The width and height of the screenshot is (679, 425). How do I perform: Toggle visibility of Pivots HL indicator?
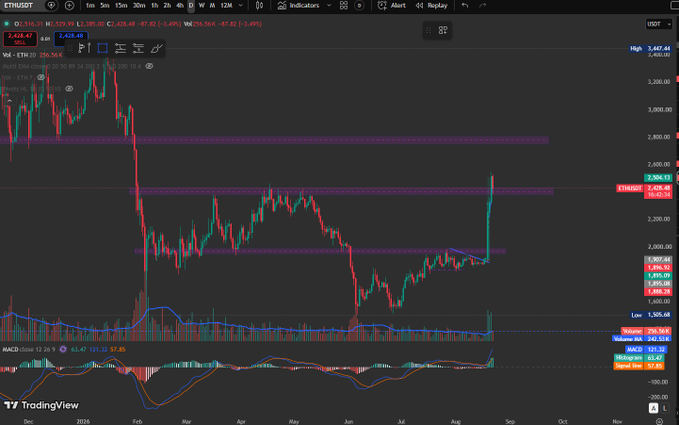(x=69, y=89)
